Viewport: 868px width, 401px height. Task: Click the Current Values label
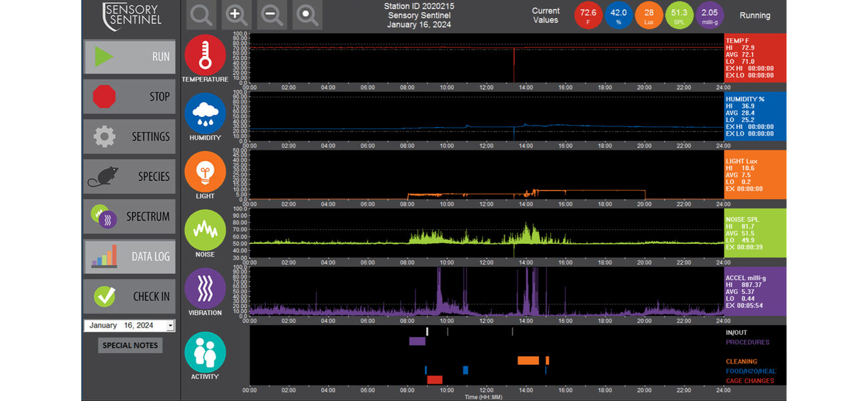point(546,15)
